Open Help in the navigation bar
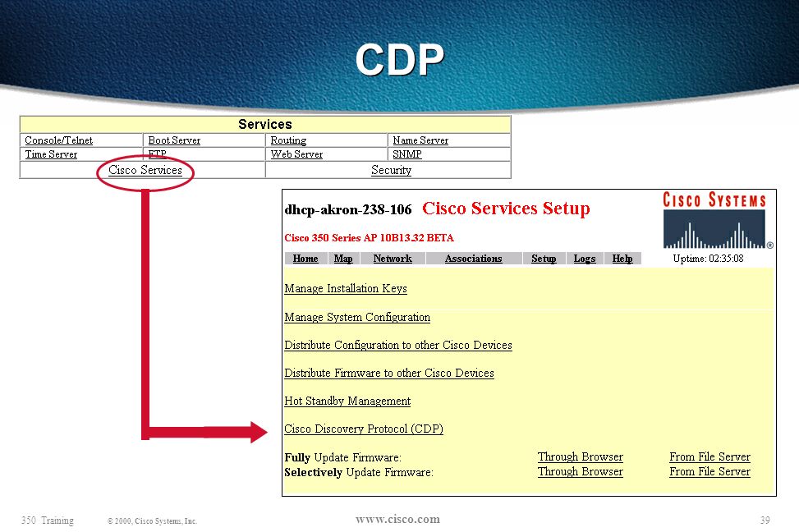 [x=622, y=259]
